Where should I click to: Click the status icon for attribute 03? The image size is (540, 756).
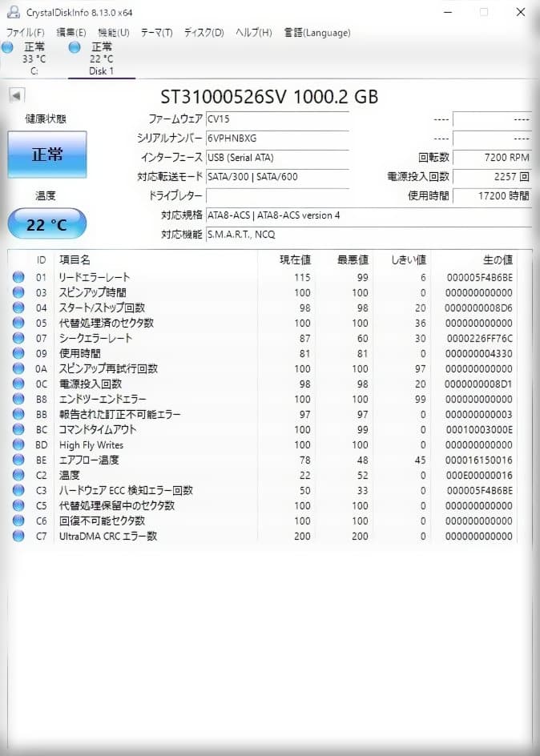[18, 292]
